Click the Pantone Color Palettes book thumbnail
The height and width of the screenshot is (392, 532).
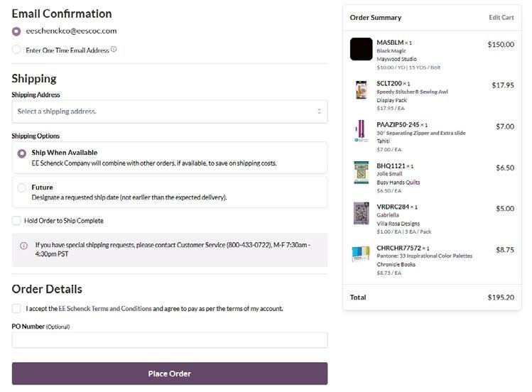[362, 255]
